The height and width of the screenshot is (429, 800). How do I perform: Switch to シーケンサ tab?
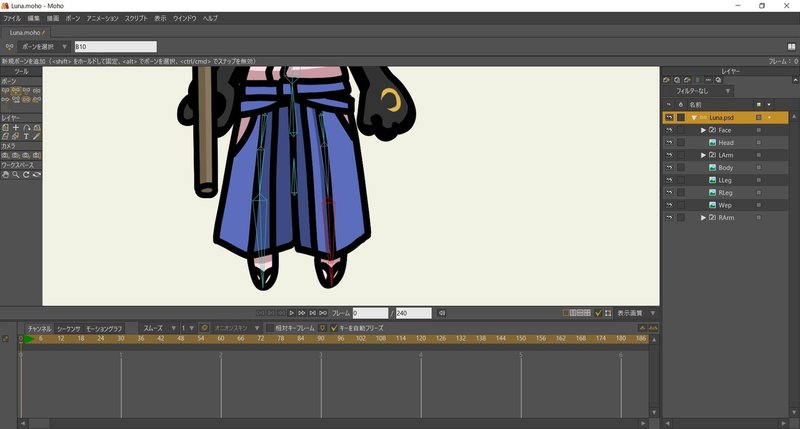[x=68, y=329]
